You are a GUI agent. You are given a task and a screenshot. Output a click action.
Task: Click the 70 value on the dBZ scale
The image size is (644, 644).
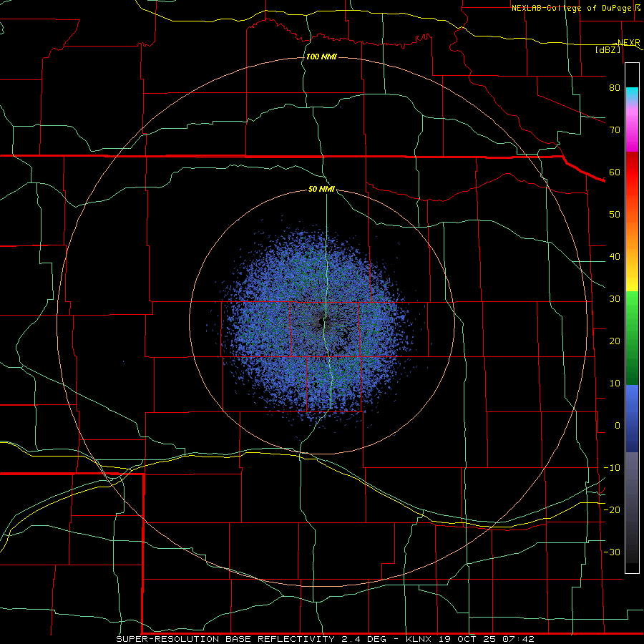[615, 130]
